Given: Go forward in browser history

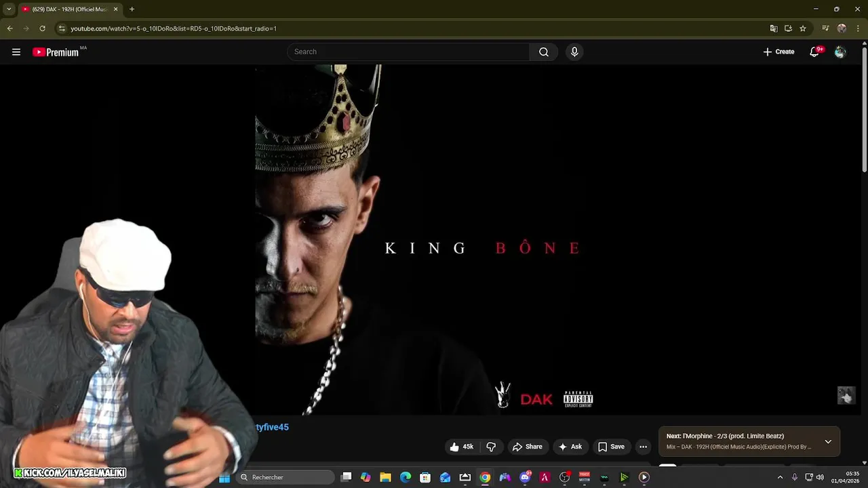Looking at the screenshot, I should (26, 28).
